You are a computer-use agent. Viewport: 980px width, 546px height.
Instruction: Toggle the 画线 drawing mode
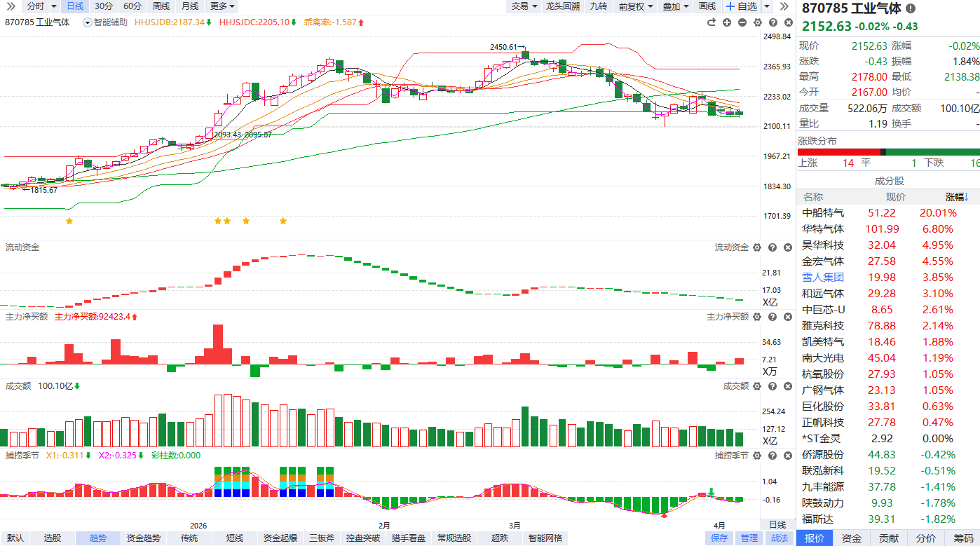[707, 6]
